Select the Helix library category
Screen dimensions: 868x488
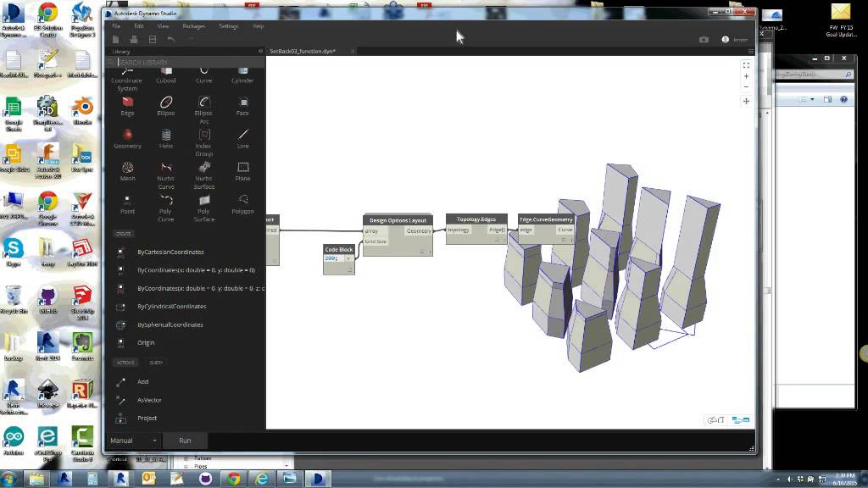point(165,138)
